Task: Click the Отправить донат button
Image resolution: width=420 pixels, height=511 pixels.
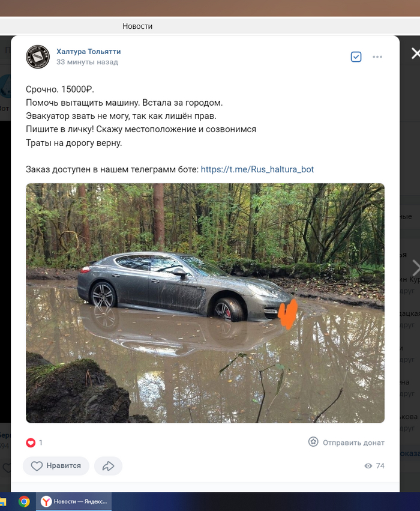Action: [x=346, y=442]
